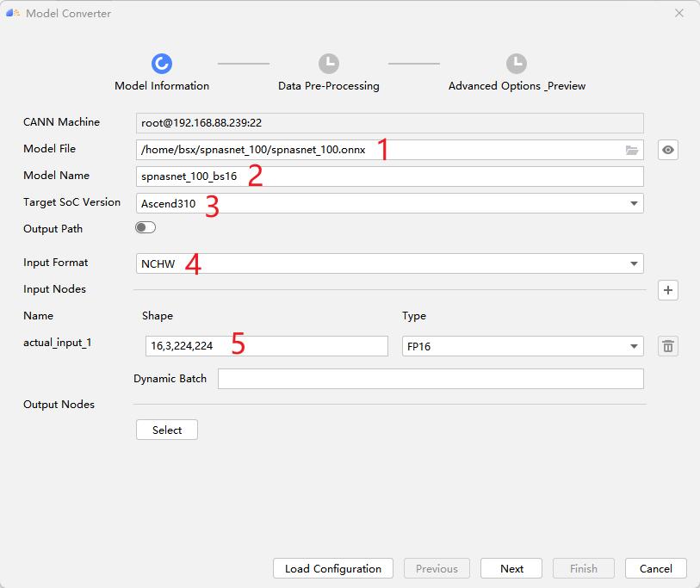Switch to the Data Pre-Processing step
Viewport: 700px width, 588px height.
click(x=327, y=85)
